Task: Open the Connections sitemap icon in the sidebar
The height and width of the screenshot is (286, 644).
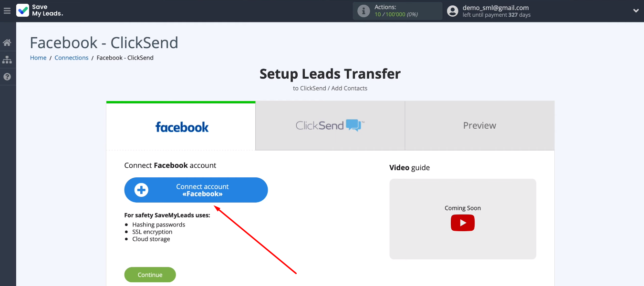Action: 7,60
